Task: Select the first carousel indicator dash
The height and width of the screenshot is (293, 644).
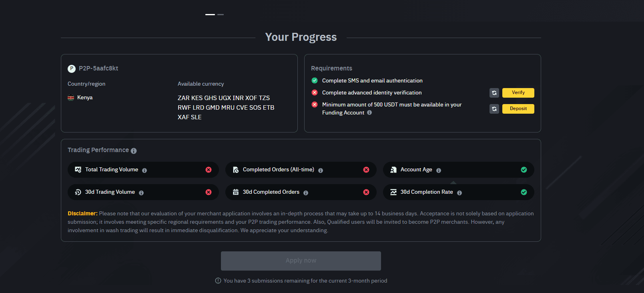Action: point(210,14)
